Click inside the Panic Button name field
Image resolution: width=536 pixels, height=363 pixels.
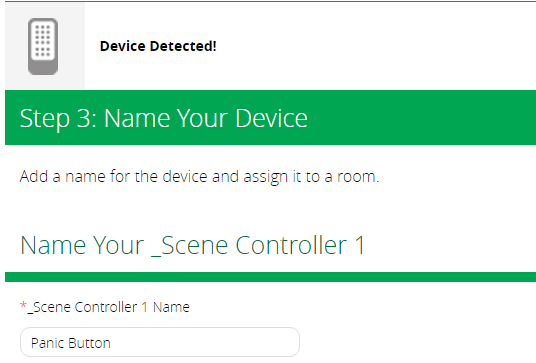(160, 342)
